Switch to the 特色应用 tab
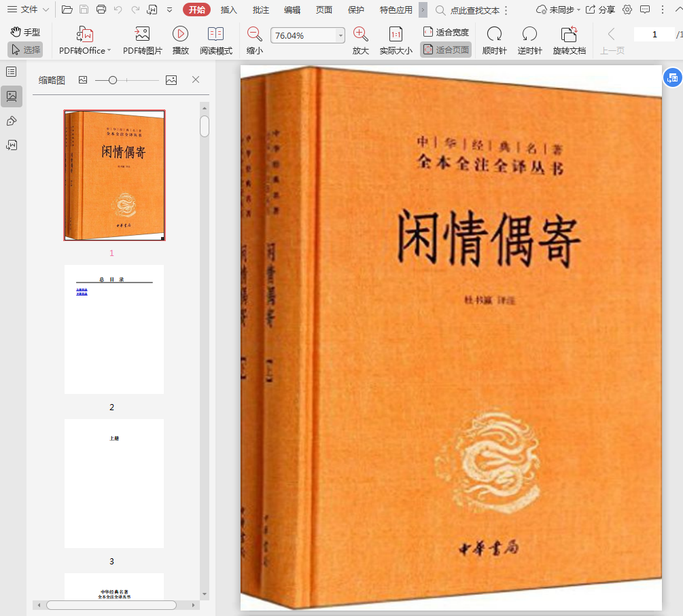This screenshot has width=683, height=616. point(396,10)
